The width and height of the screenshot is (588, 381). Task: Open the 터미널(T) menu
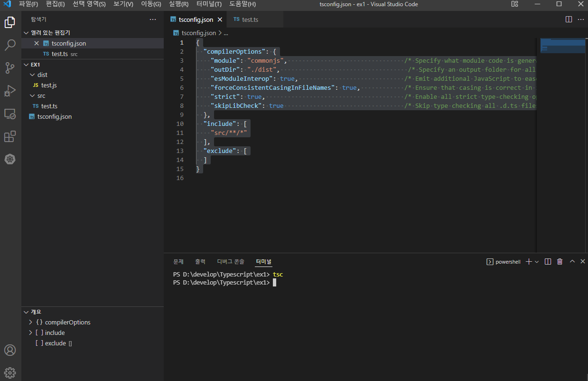coord(209,4)
